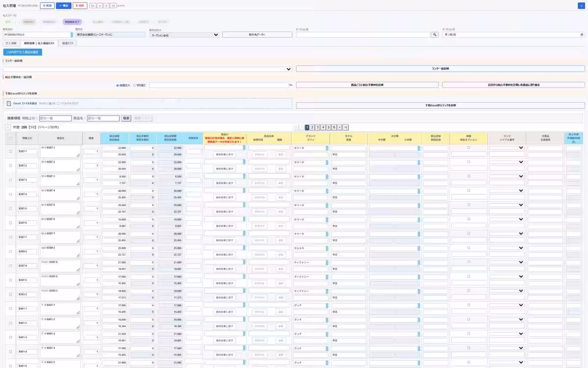Open the オークション会社 type dropdown
Image resolution: width=588 pixels, height=368 pixels.
184,35
